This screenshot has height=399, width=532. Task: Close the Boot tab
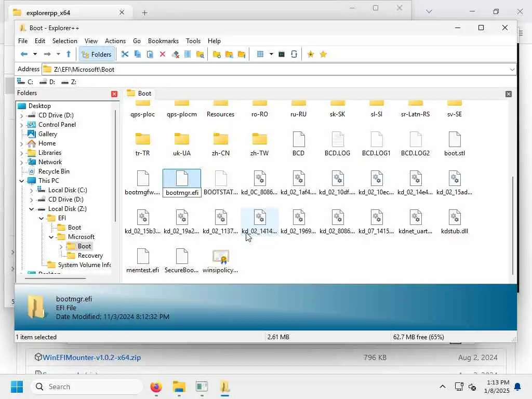pyautogui.click(x=508, y=94)
